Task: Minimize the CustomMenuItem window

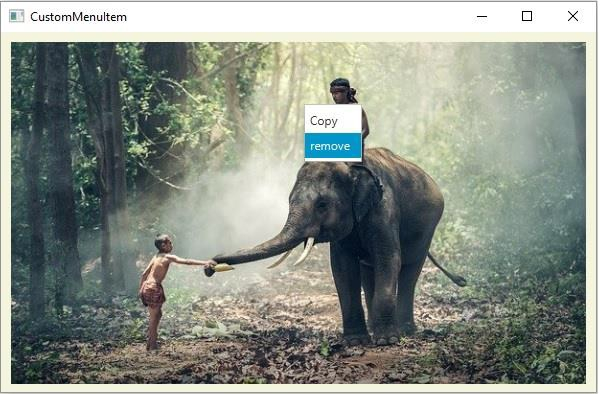Action: 482,16
